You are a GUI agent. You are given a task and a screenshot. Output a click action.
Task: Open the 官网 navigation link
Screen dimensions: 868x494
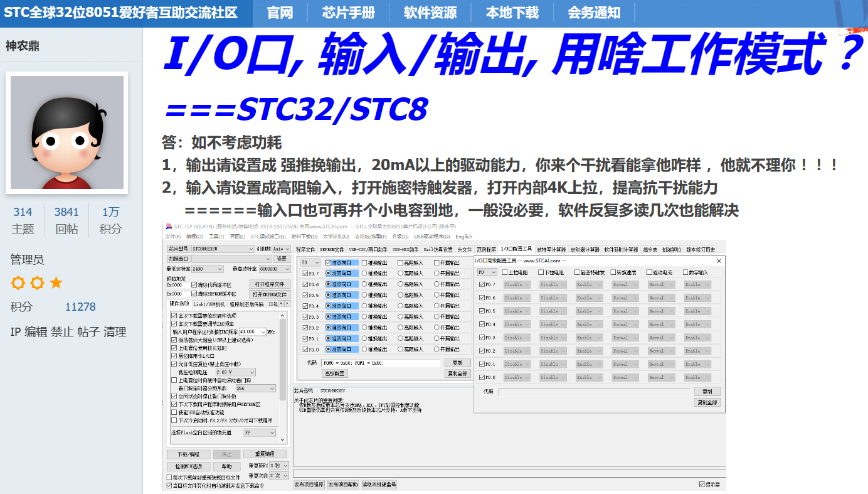click(x=280, y=13)
